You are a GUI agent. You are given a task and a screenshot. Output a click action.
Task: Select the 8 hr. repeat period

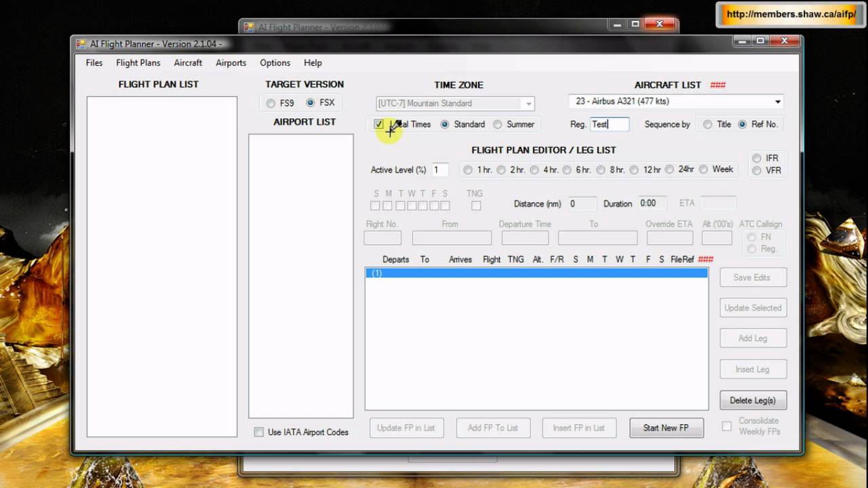pyautogui.click(x=601, y=169)
